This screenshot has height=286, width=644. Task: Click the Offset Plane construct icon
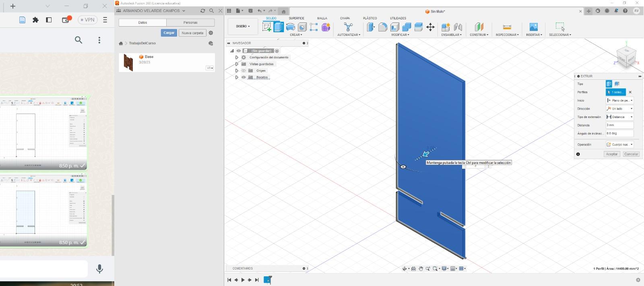(x=479, y=27)
